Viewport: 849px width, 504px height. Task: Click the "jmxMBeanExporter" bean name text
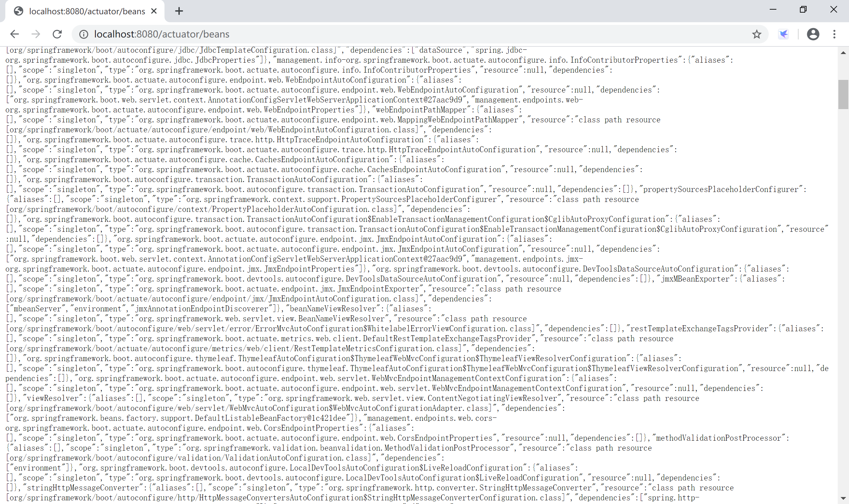pos(695,279)
